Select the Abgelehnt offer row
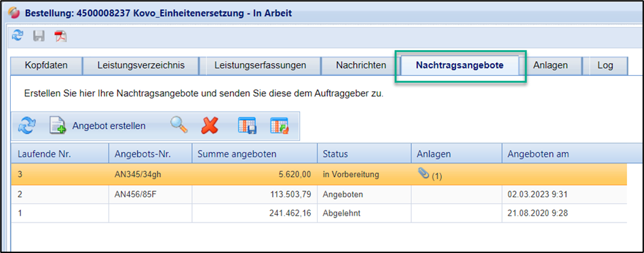This screenshot has width=644, height=253. tap(319, 214)
